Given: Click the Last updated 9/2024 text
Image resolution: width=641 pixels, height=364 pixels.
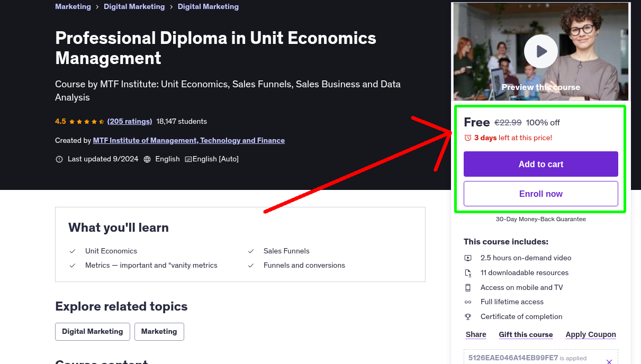Looking at the screenshot, I should pyautogui.click(x=103, y=159).
